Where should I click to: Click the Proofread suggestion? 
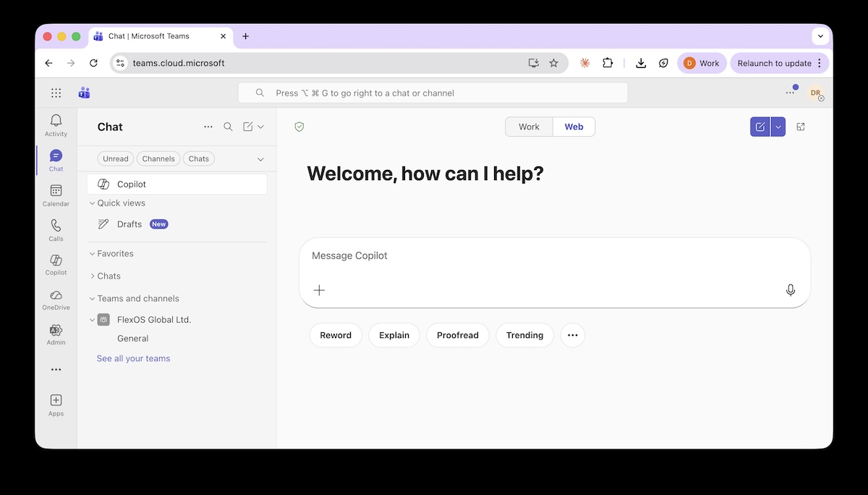tap(458, 335)
